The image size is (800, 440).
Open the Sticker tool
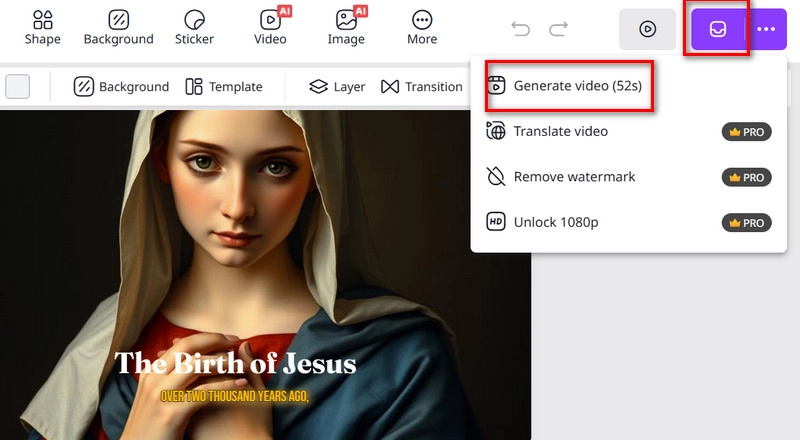[194, 28]
